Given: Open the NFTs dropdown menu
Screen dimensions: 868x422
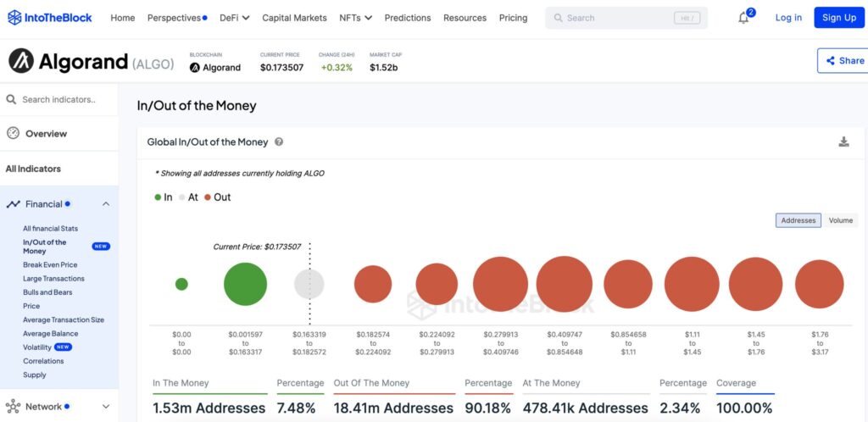Looking at the screenshot, I should (x=355, y=18).
